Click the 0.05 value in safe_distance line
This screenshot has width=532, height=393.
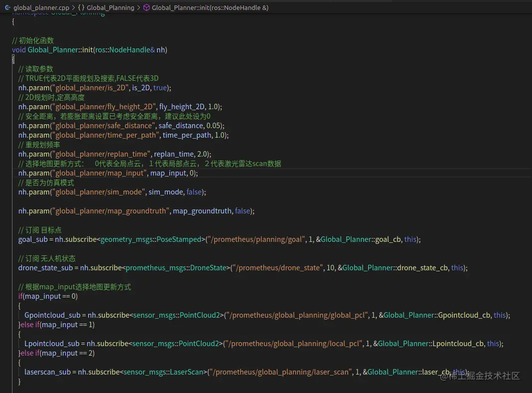[x=213, y=126]
